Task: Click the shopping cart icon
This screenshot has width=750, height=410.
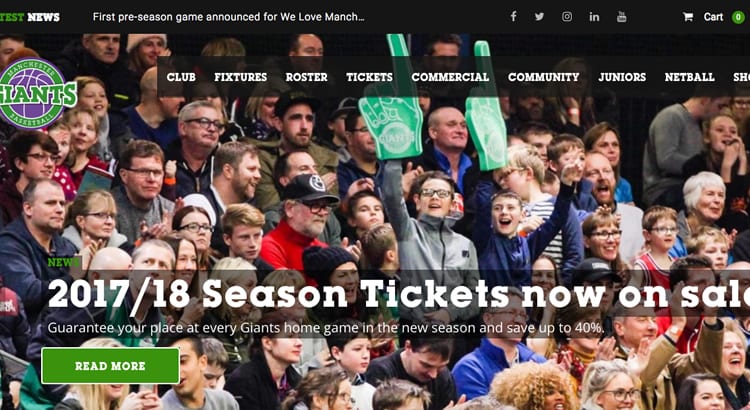Action: click(x=688, y=17)
